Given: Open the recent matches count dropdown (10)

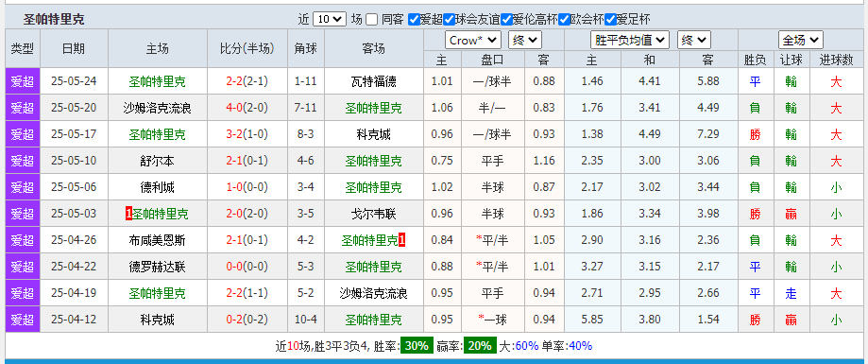Looking at the screenshot, I should point(330,20).
